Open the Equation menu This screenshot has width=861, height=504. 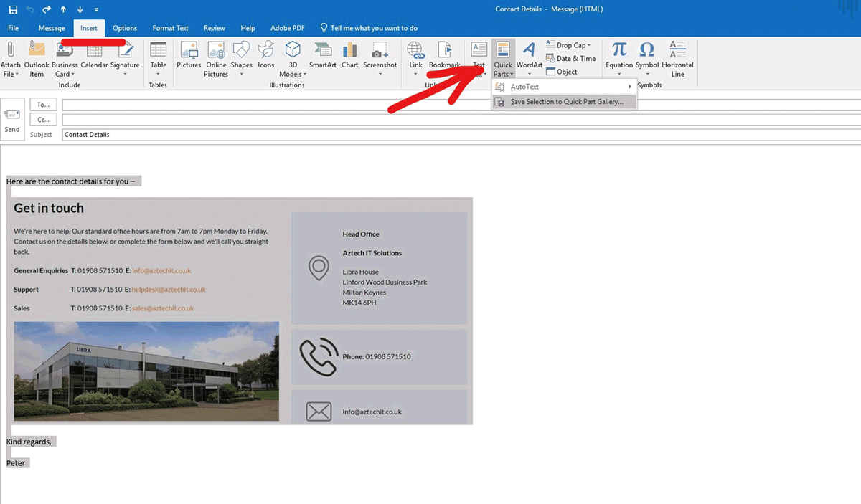[619, 59]
